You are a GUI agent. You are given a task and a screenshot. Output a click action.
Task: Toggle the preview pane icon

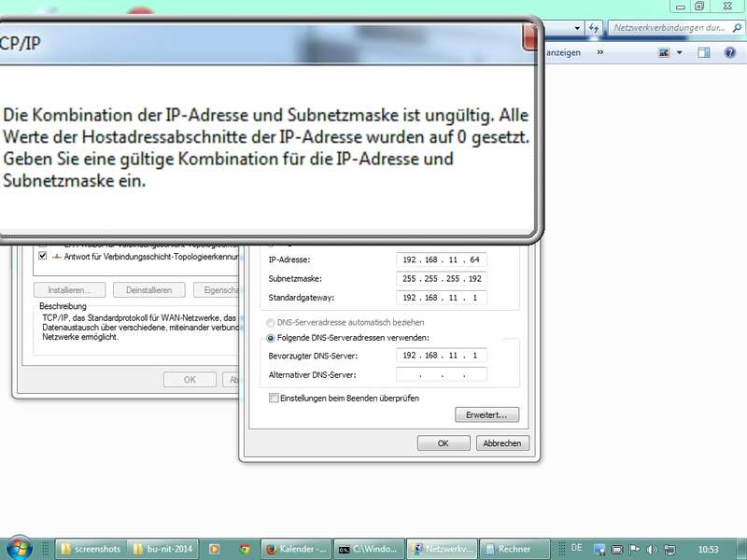[704, 52]
